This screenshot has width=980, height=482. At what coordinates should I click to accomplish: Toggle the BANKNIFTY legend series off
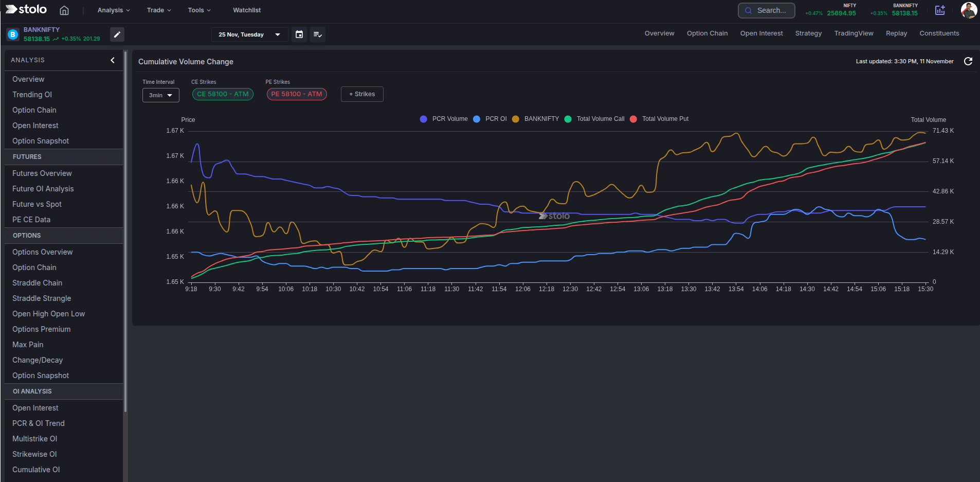[x=536, y=119]
